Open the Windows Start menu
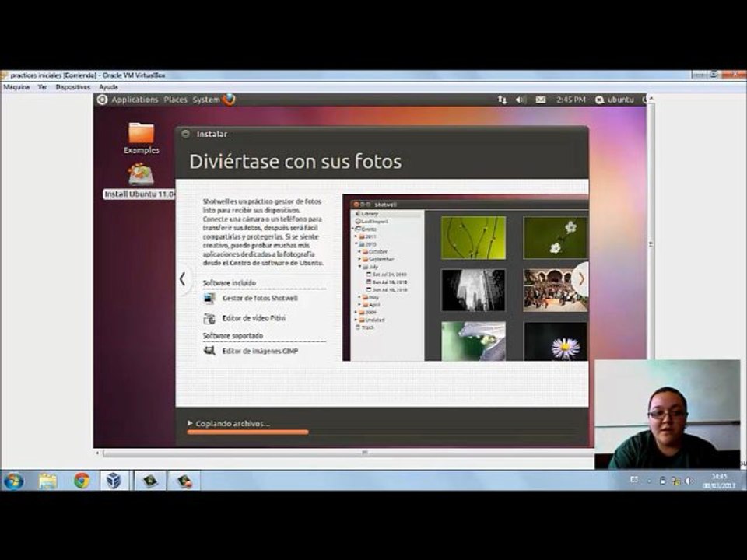Screen dimensions: 747x560 14,481
